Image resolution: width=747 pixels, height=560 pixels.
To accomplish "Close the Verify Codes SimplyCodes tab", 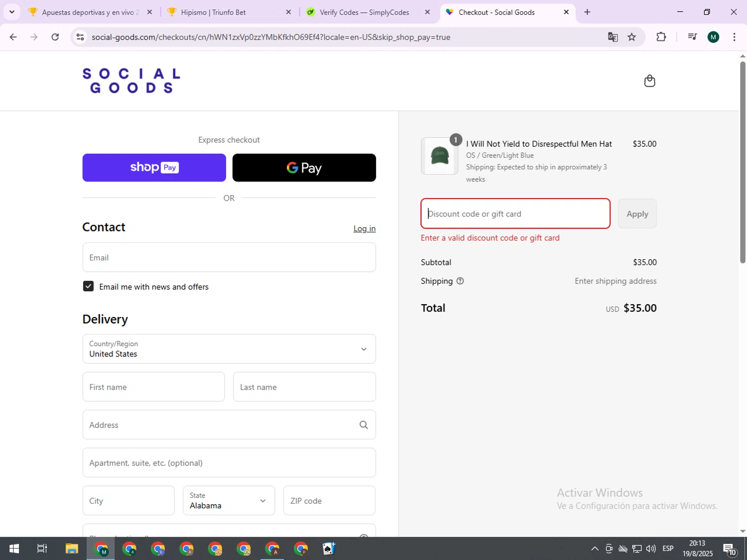I will pyautogui.click(x=427, y=12).
